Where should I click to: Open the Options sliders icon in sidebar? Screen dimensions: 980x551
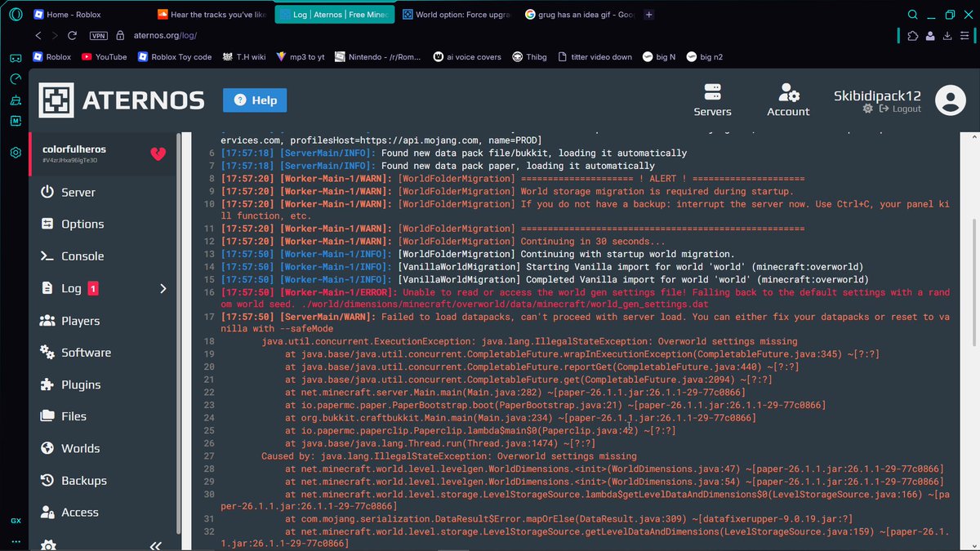(x=47, y=224)
